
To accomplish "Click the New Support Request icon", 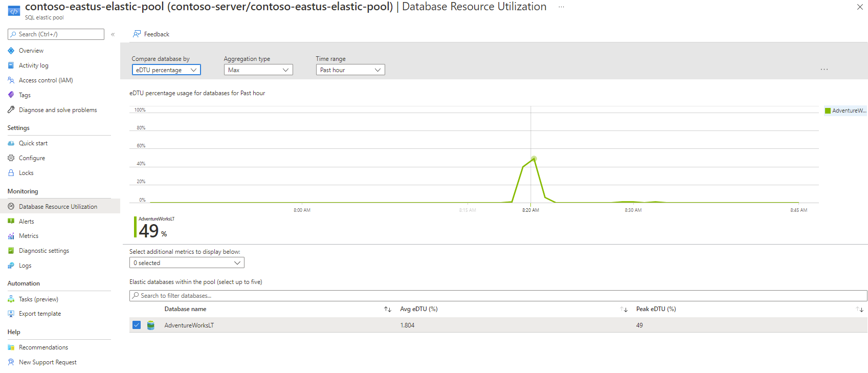I will 11,362.
